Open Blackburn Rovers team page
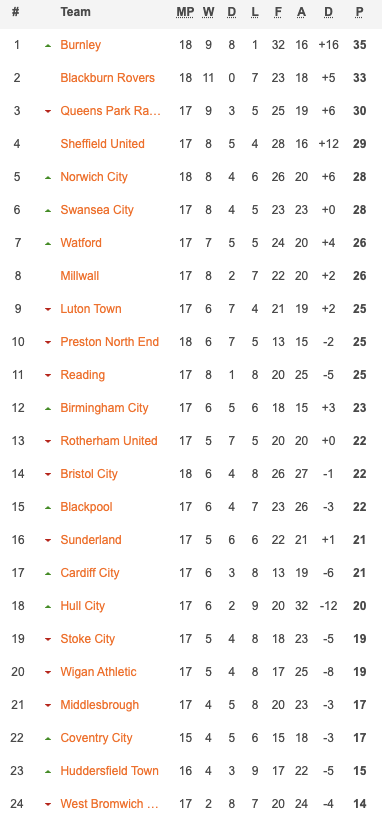This screenshot has height=818, width=382. pos(108,78)
